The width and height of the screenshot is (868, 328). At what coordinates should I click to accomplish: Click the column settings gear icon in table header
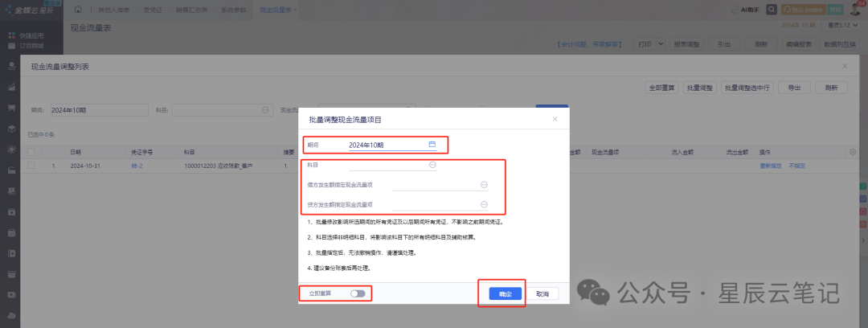852,151
